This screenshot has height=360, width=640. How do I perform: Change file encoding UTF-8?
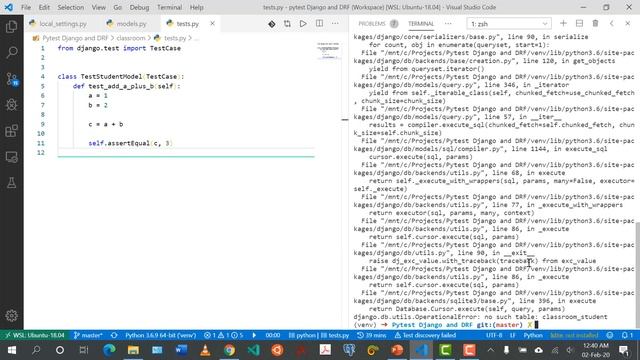pyautogui.click(x=494, y=335)
